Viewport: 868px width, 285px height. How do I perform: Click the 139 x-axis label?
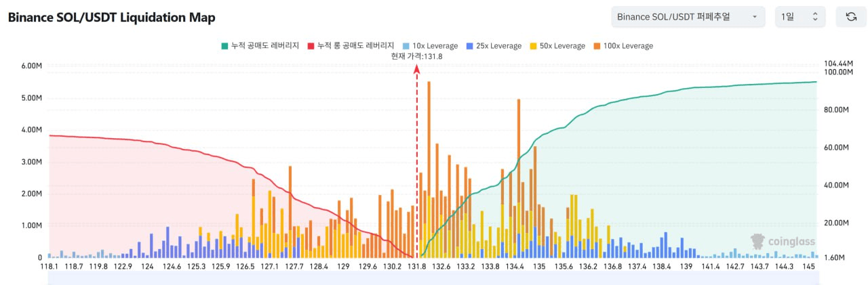686,267
